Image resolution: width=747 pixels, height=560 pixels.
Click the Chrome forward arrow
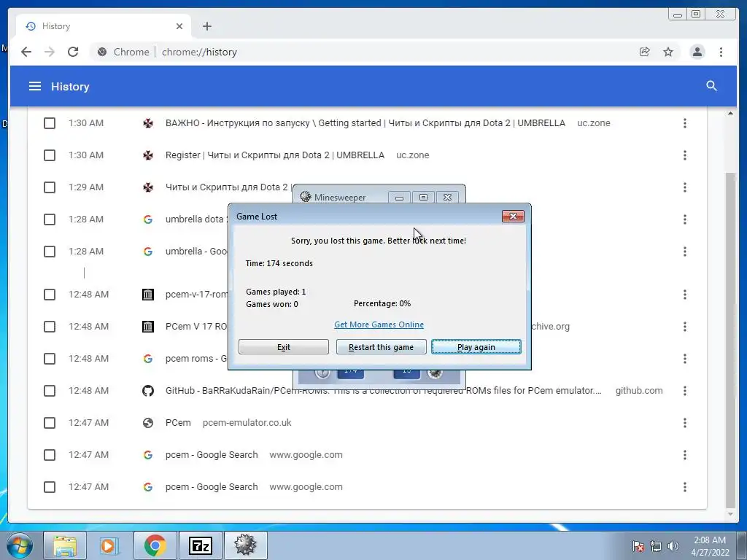coord(50,52)
